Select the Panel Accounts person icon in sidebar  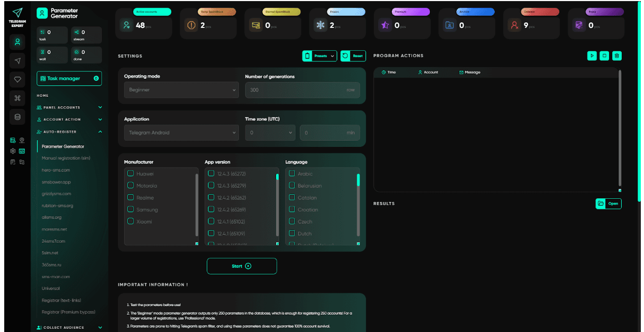(40, 107)
